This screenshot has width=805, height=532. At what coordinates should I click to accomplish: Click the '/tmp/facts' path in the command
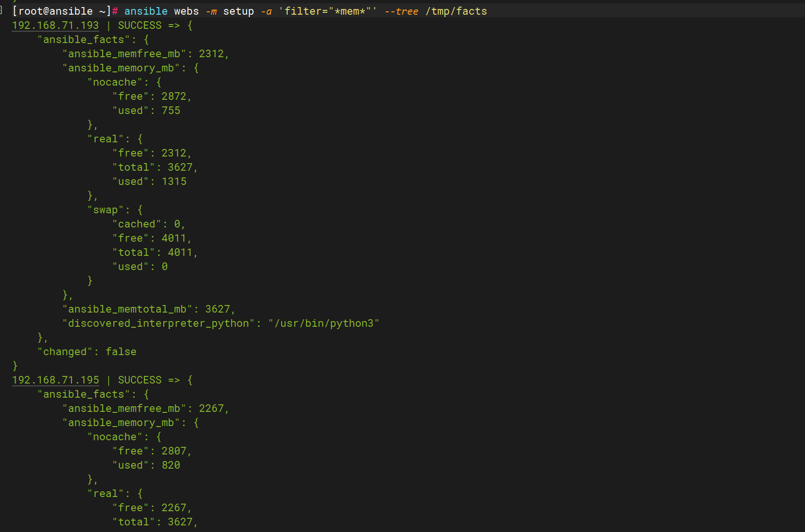pyautogui.click(x=456, y=11)
